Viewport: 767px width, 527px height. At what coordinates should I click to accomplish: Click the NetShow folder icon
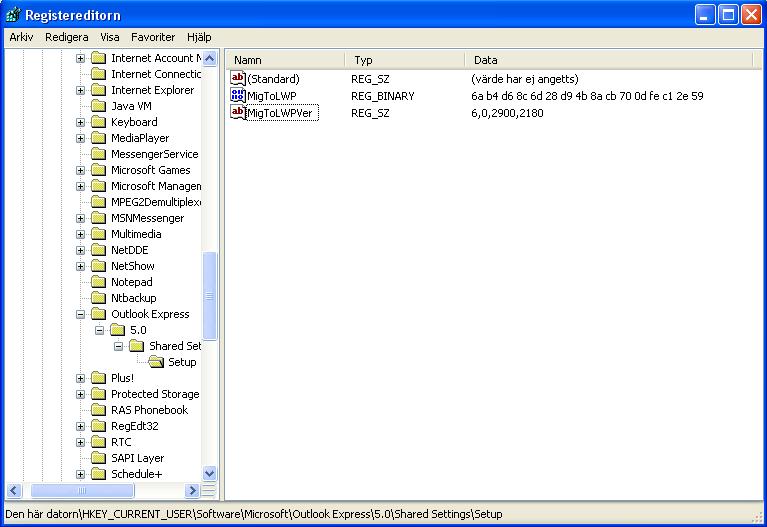(98, 266)
